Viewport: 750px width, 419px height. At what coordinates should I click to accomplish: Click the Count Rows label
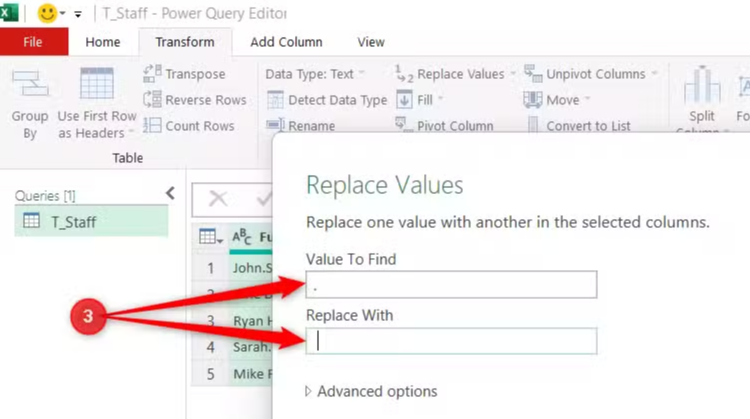pos(200,126)
